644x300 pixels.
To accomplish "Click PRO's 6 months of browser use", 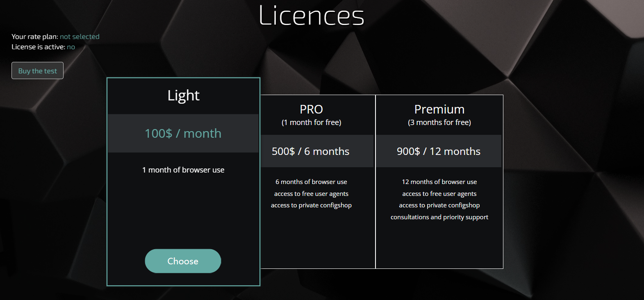I will click(x=311, y=182).
